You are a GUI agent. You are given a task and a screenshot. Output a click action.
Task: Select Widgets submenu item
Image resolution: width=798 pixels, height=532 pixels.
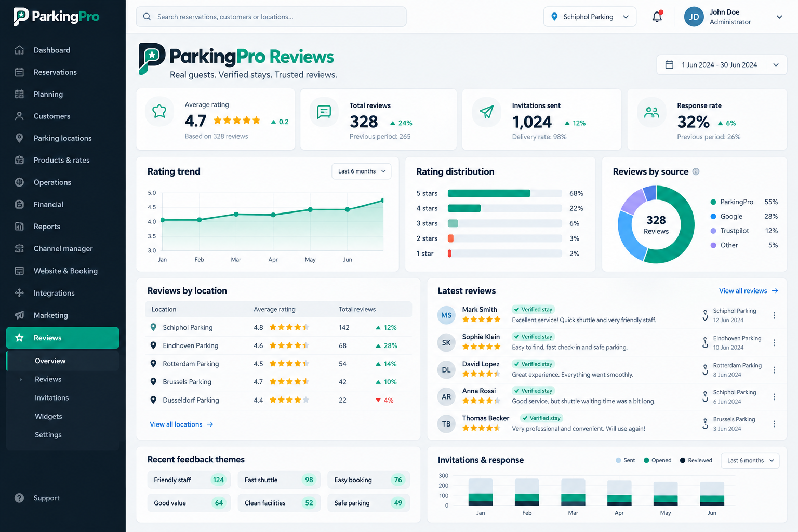point(48,416)
